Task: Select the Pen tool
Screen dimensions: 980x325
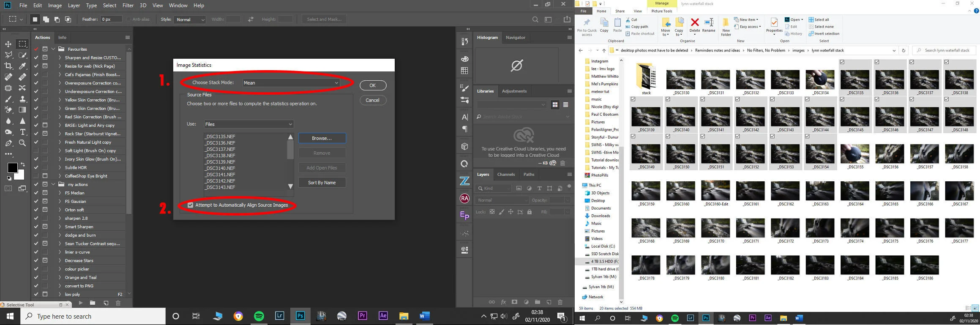Action: (x=8, y=143)
